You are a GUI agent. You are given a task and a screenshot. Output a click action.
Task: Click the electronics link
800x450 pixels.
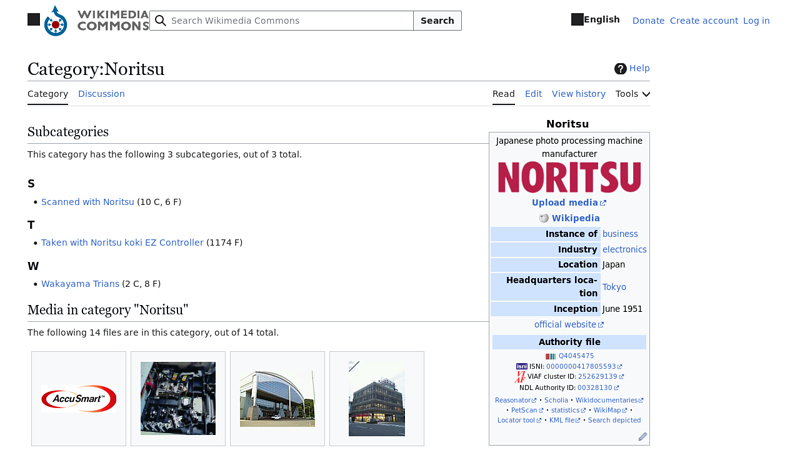[624, 249]
